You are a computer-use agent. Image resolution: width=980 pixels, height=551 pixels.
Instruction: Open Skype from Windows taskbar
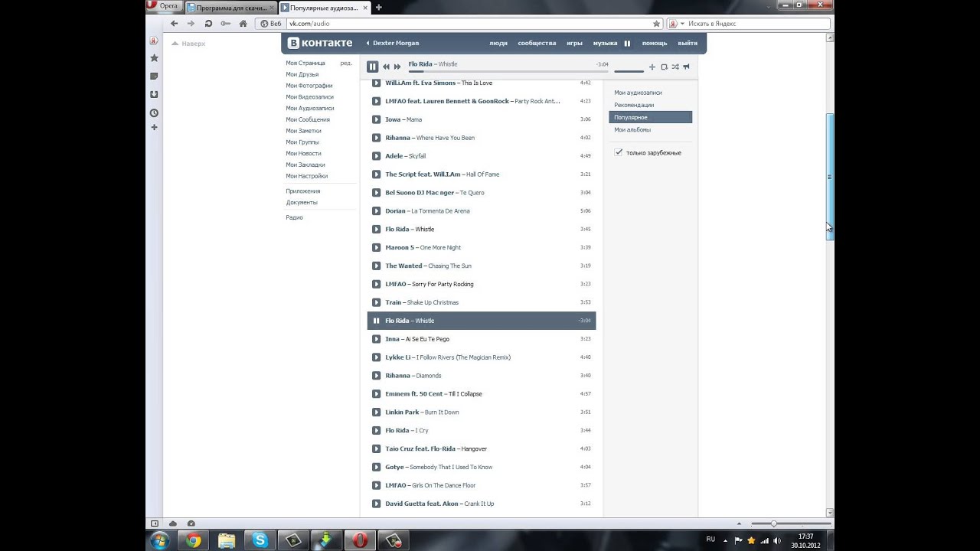pyautogui.click(x=260, y=540)
